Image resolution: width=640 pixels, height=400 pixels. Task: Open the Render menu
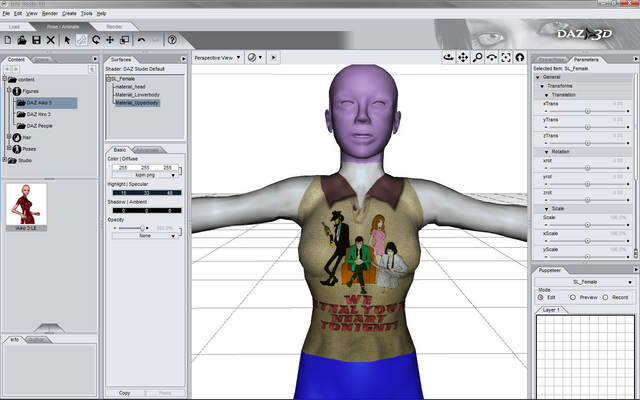click(x=50, y=13)
